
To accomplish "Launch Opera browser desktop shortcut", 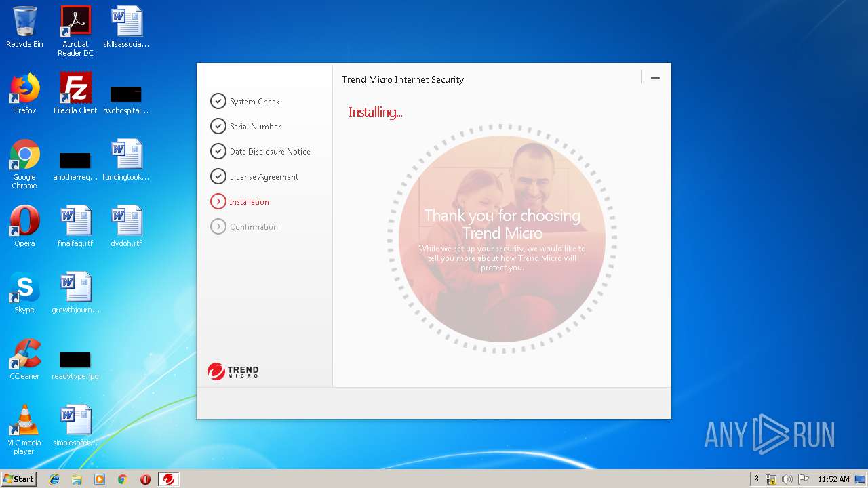I will pyautogui.click(x=24, y=226).
